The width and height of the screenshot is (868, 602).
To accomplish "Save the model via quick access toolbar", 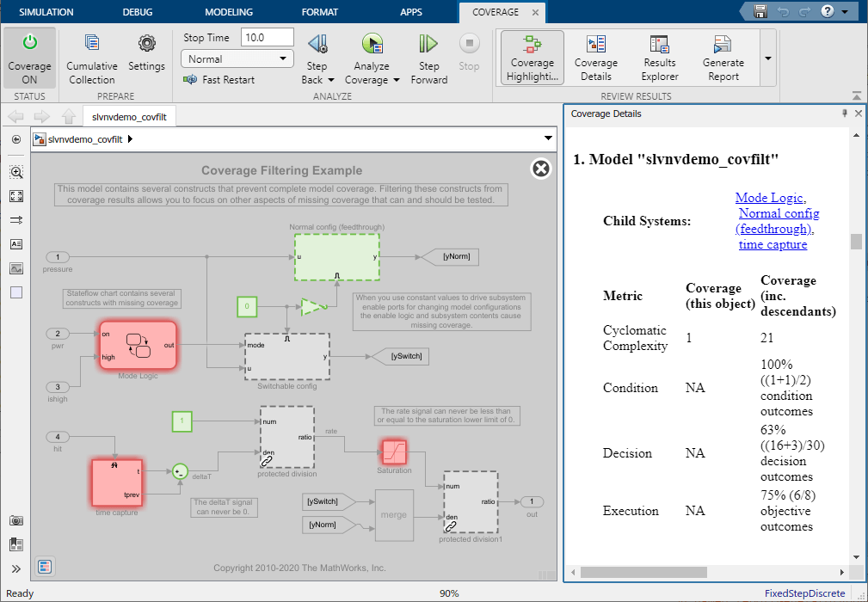I will tap(761, 12).
